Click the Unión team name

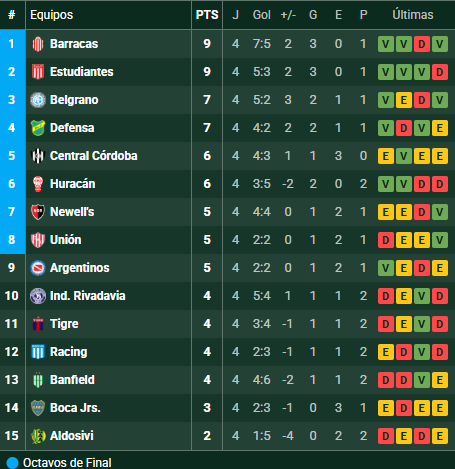65,240
